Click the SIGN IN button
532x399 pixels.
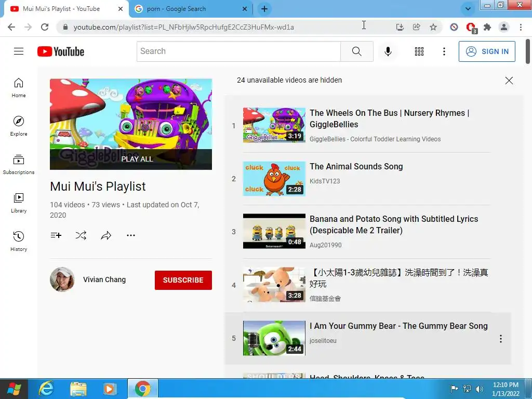[x=487, y=51]
